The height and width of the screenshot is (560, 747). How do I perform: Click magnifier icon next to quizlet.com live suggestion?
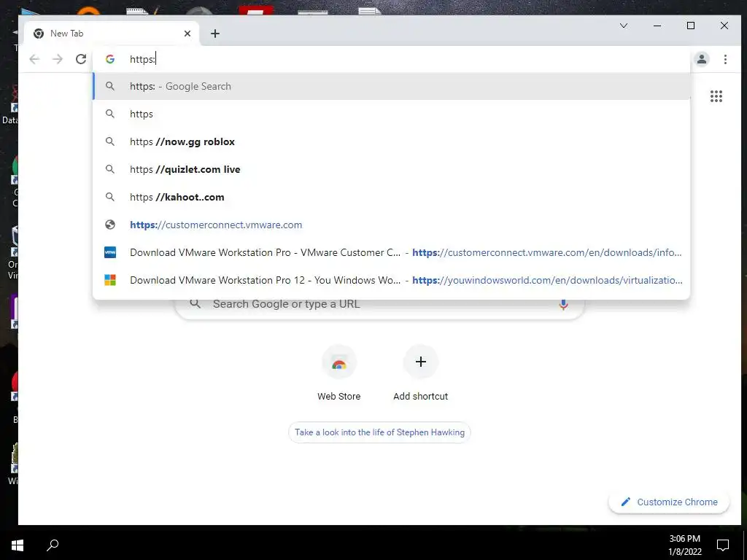tap(110, 169)
